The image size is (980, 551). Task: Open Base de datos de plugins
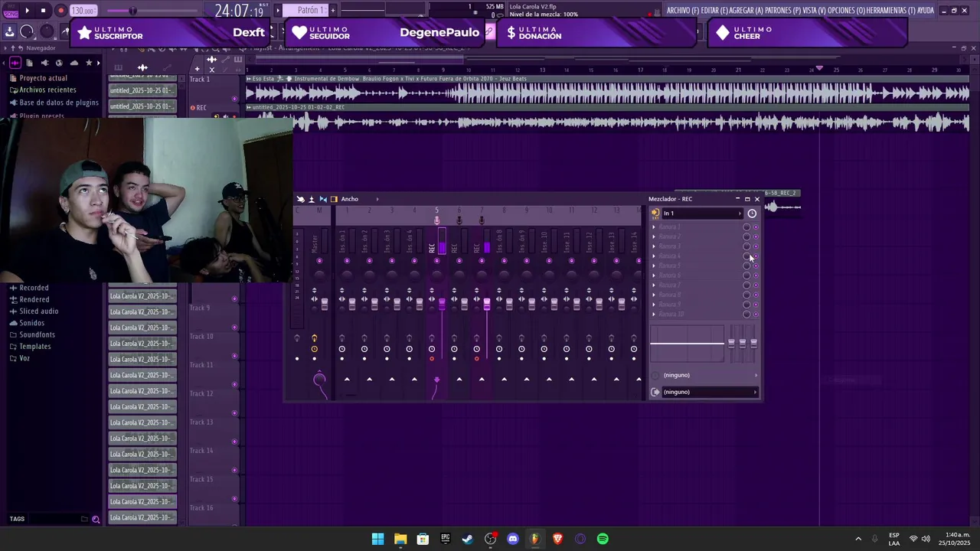click(x=54, y=103)
